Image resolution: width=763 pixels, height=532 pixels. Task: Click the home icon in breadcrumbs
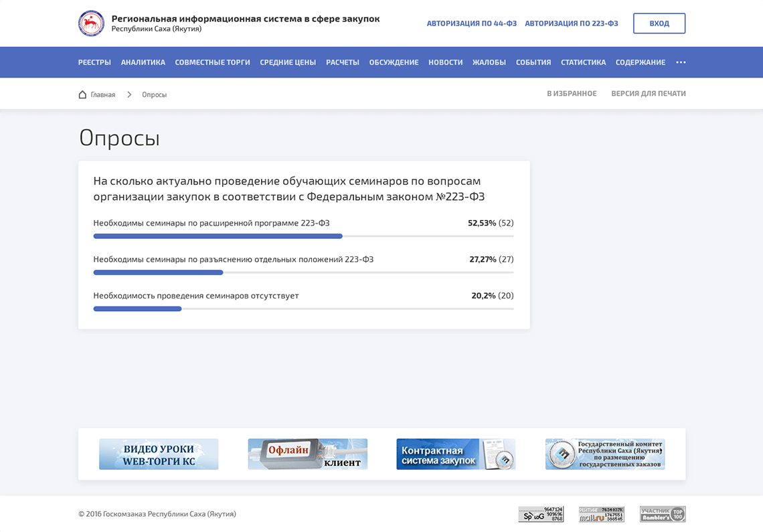coord(83,94)
